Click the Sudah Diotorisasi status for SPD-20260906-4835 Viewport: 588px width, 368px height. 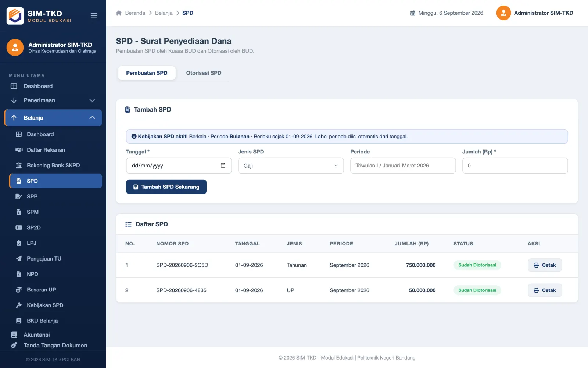(x=477, y=290)
